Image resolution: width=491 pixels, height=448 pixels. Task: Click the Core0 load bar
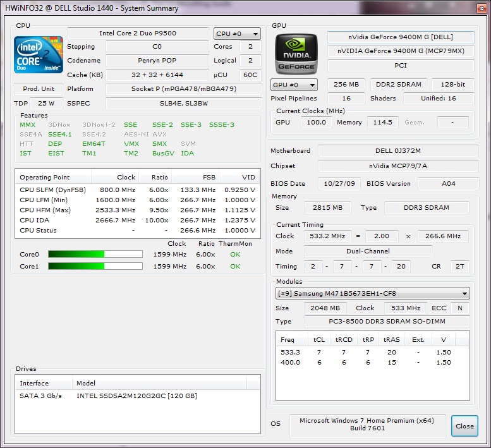pos(95,254)
